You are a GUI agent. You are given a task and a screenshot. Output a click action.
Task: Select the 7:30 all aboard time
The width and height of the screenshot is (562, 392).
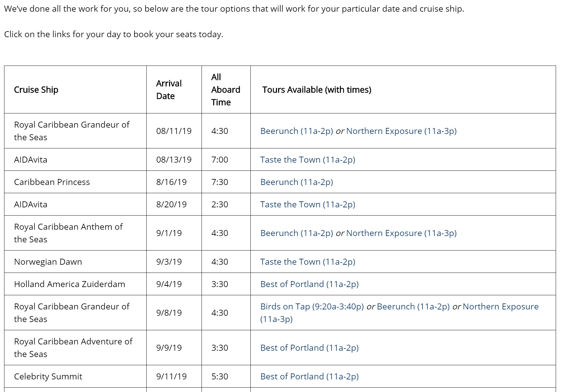(x=220, y=182)
